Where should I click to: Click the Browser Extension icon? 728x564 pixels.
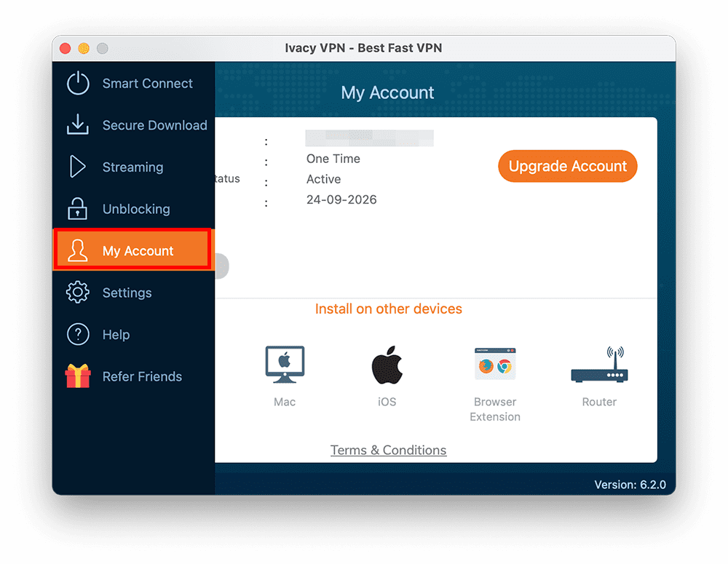click(494, 364)
